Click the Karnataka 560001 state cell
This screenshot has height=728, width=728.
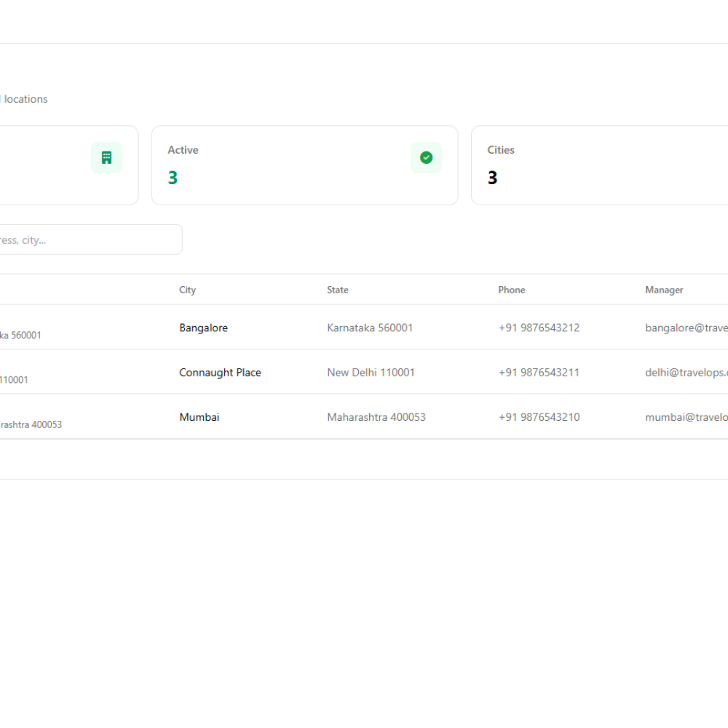370,328
